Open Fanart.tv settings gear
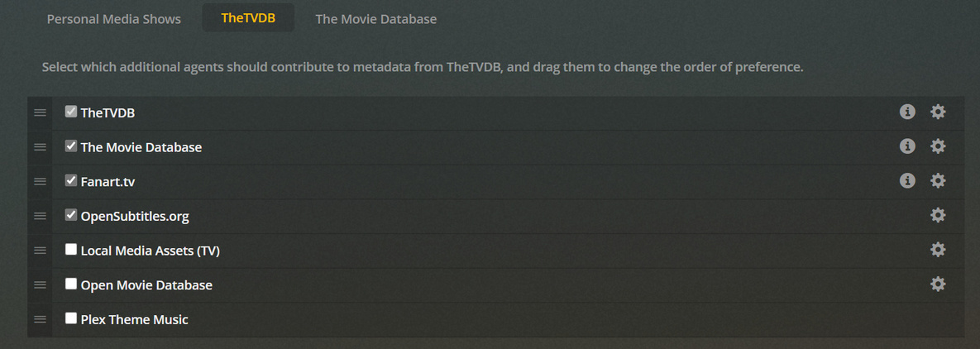The width and height of the screenshot is (980, 349). tap(937, 180)
